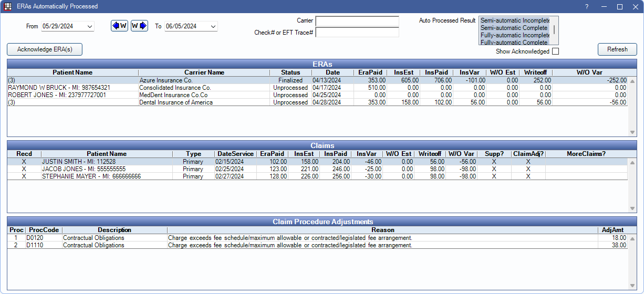Focus the Carrier text field
The width and height of the screenshot is (644, 294).
[x=357, y=21]
